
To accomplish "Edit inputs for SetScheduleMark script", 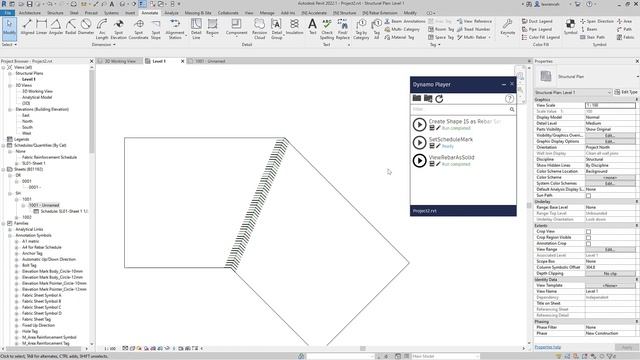I will (x=432, y=146).
